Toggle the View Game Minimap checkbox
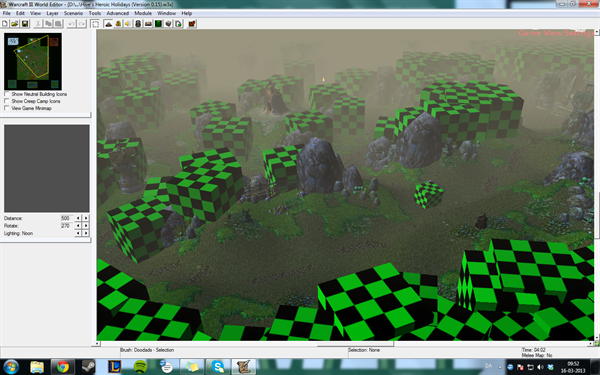The height and width of the screenshot is (375, 600). (x=7, y=108)
